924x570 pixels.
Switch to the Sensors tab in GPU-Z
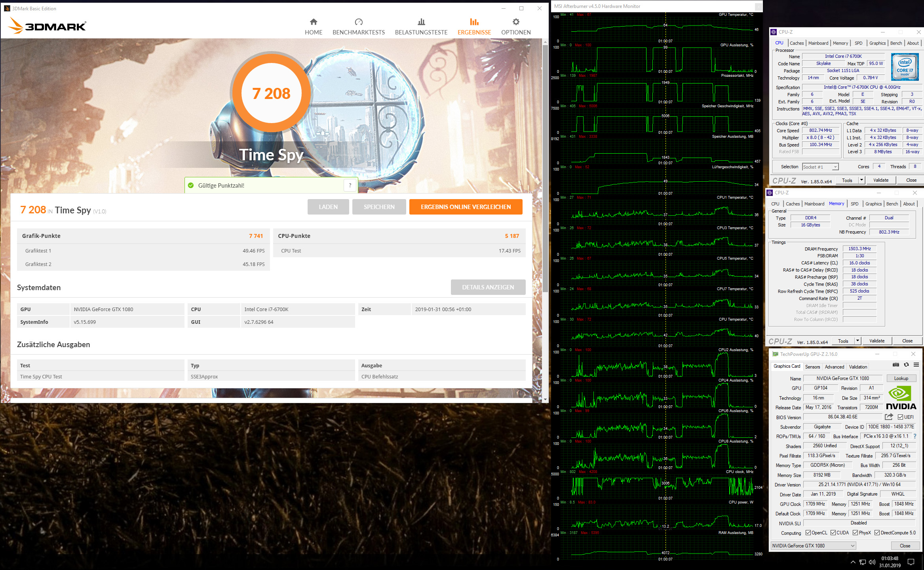[x=812, y=367]
